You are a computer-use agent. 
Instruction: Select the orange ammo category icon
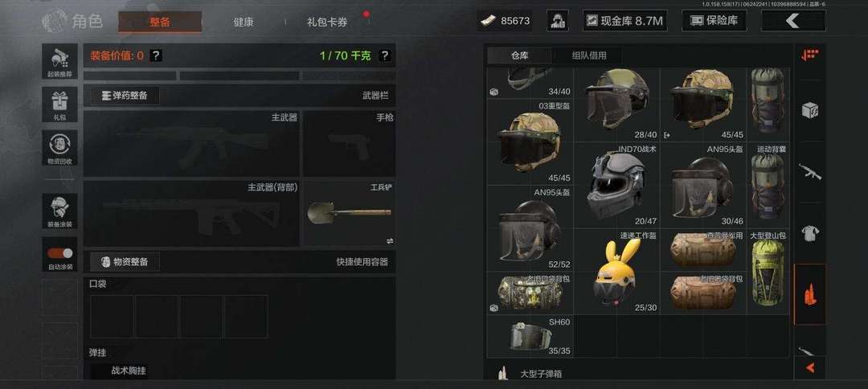(810, 294)
